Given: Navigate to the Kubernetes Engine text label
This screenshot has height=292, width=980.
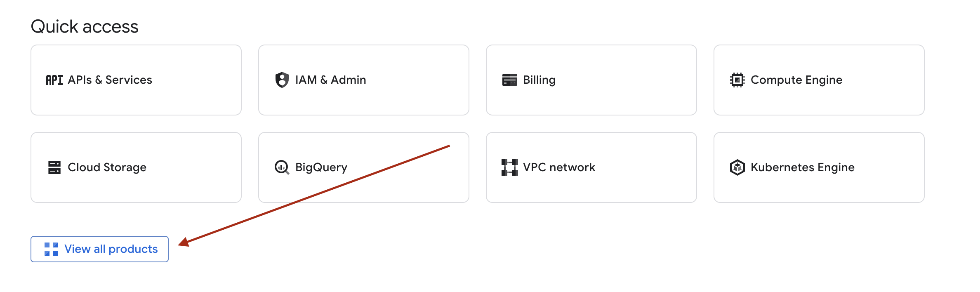Looking at the screenshot, I should click(x=802, y=167).
